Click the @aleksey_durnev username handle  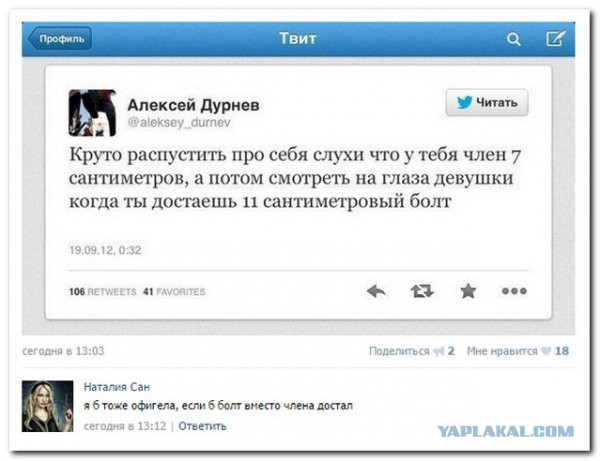(179, 122)
